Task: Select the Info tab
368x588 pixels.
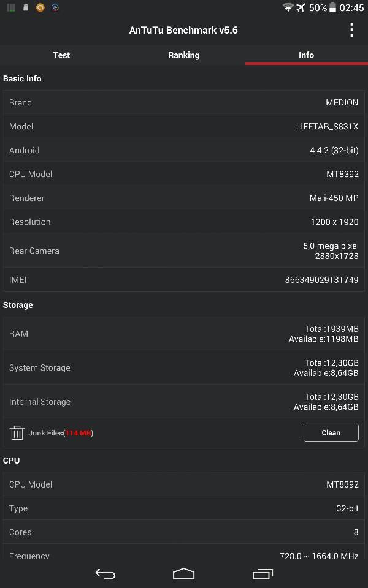Action: 307,55
